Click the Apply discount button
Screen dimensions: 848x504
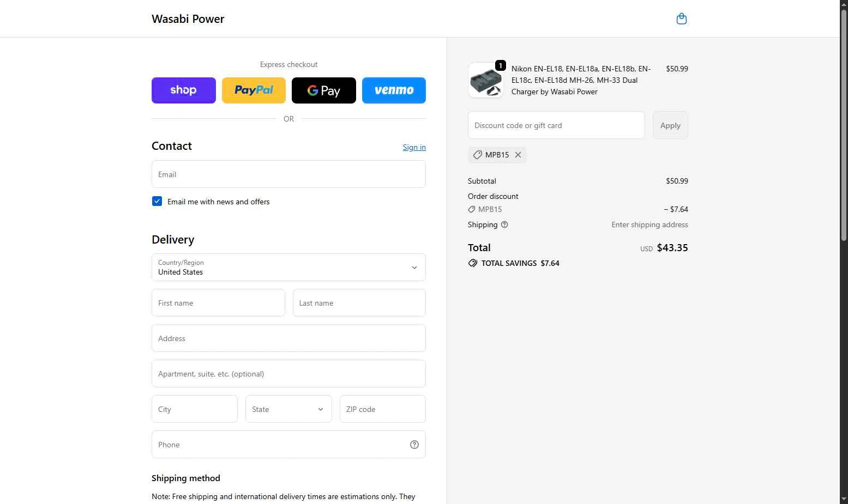670,125
